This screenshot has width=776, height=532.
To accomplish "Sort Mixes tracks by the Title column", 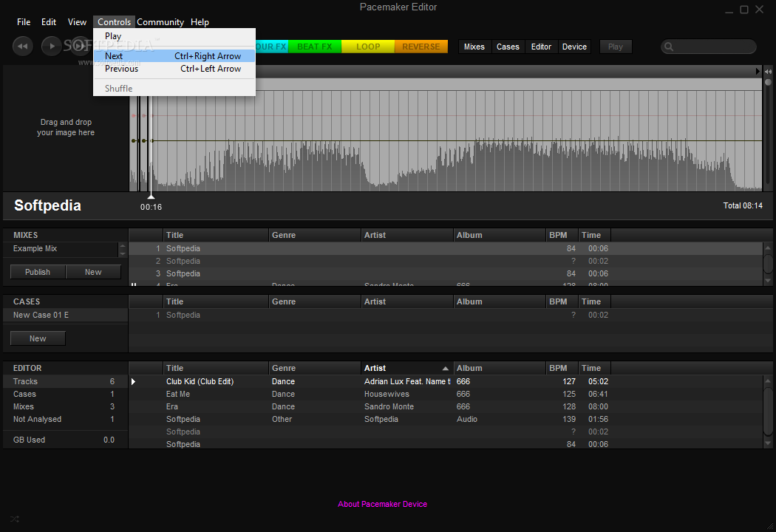I will pyautogui.click(x=216, y=236).
